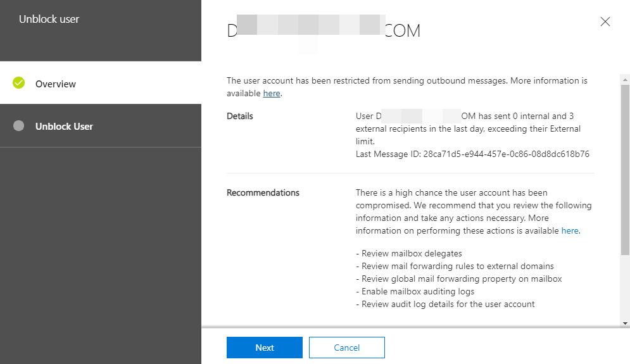Click the grey circle icon beside Unblock User

point(19,125)
